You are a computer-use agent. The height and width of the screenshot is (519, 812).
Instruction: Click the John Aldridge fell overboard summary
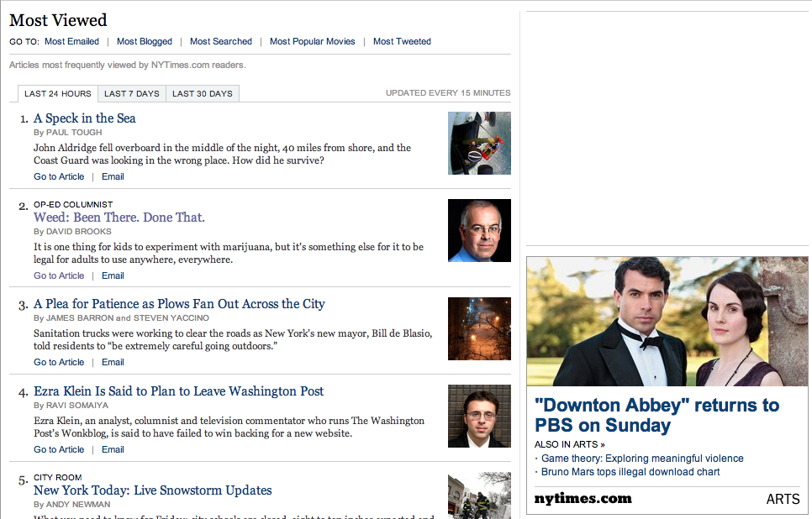(x=222, y=155)
